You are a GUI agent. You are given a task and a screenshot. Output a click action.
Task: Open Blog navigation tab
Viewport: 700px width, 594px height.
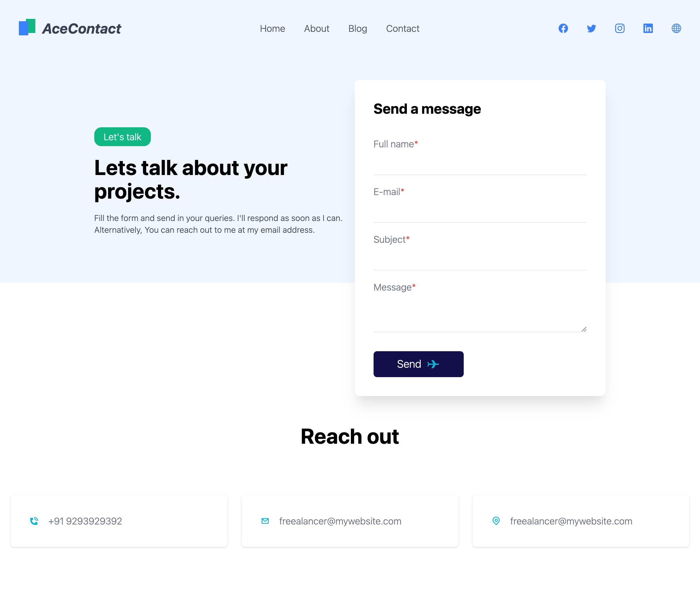click(x=358, y=28)
